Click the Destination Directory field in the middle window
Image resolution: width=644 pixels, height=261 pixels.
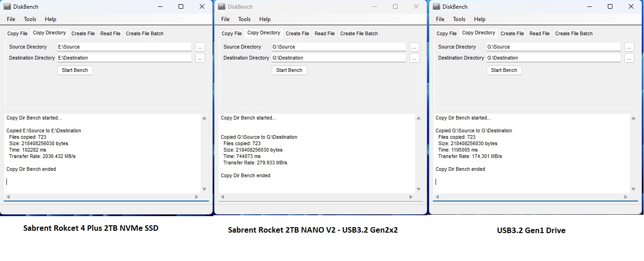pyautogui.click(x=338, y=58)
